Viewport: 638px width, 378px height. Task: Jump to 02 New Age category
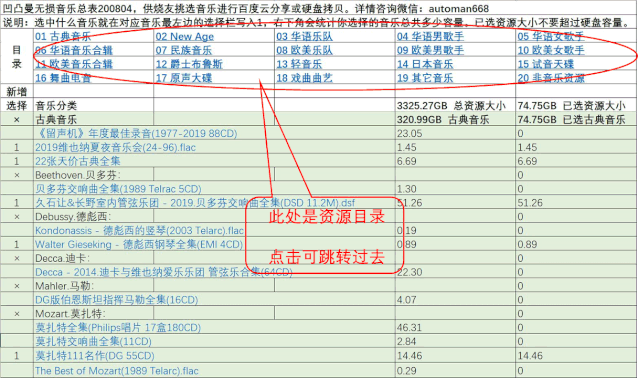pyautogui.click(x=185, y=37)
